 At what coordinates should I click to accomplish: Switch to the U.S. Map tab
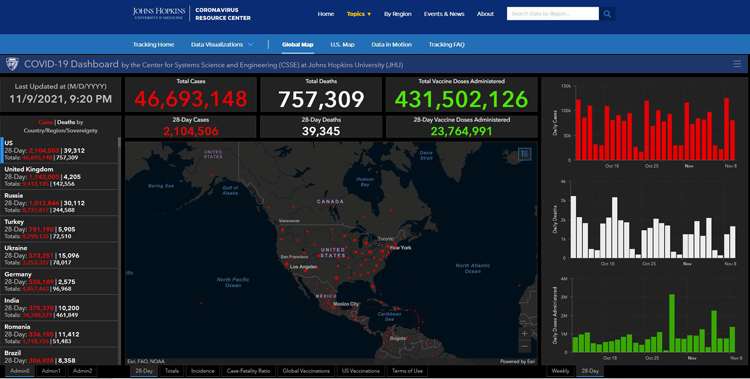pos(342,45)
